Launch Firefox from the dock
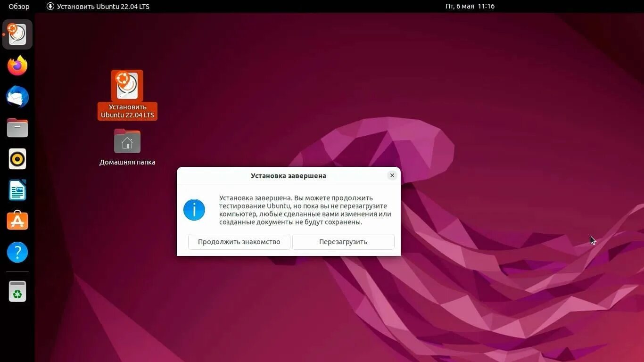 [17, 66]
